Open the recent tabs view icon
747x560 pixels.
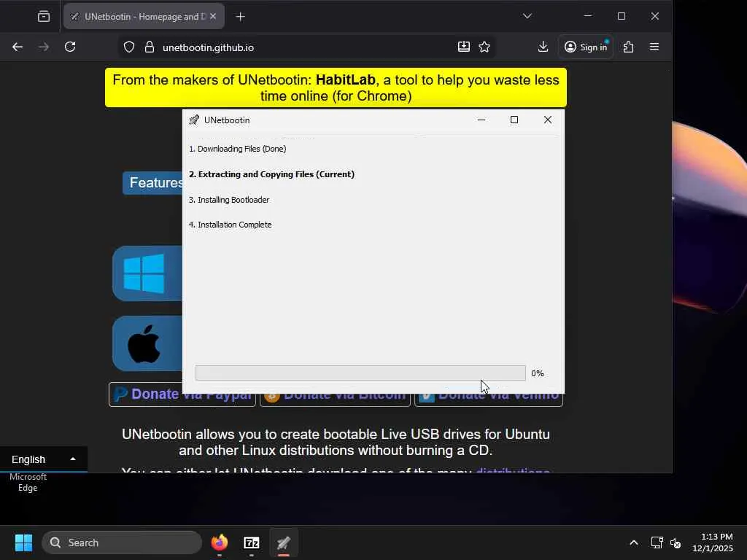point(44,17)
